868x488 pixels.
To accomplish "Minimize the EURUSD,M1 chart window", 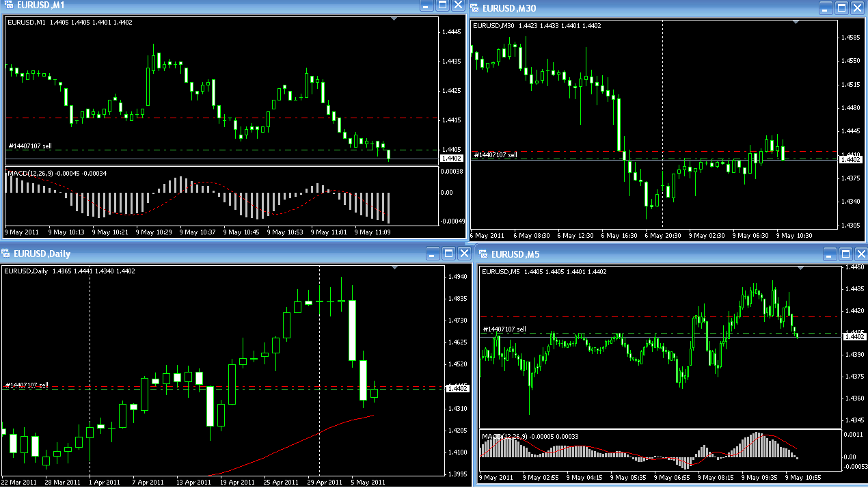I will click(427, 6).
